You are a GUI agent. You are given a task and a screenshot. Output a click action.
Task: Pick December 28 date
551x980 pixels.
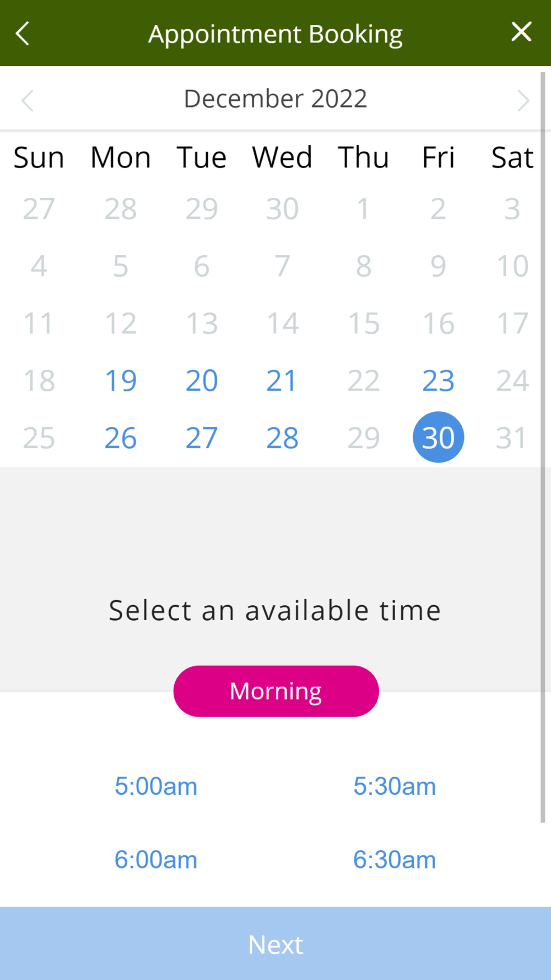pyautogui.click(x=282, y=438)
